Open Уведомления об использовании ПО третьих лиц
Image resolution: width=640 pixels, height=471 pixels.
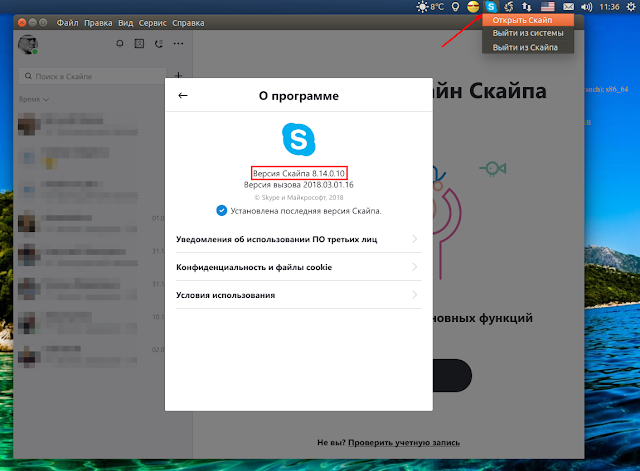click(298, 239)
